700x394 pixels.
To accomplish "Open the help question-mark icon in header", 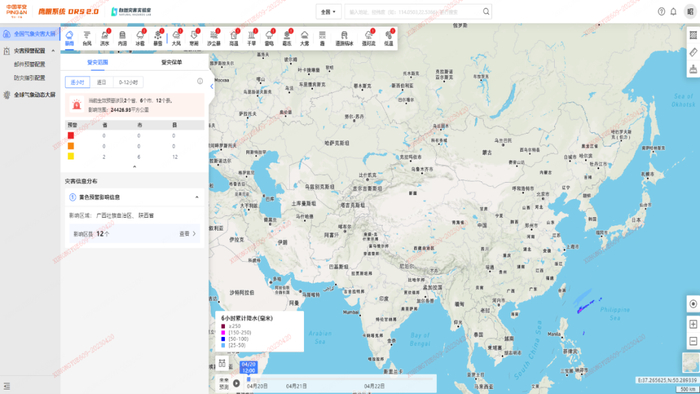I will tap(662, 12).
